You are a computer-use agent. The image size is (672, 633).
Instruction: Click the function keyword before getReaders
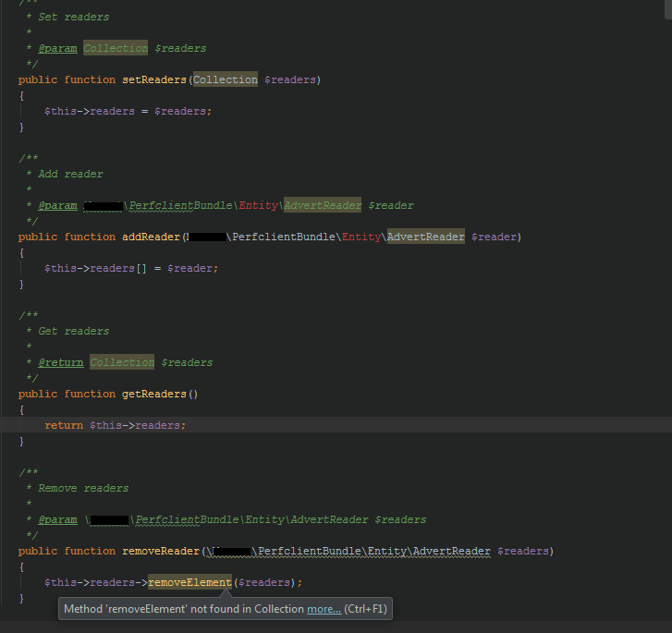click(90, 394)
